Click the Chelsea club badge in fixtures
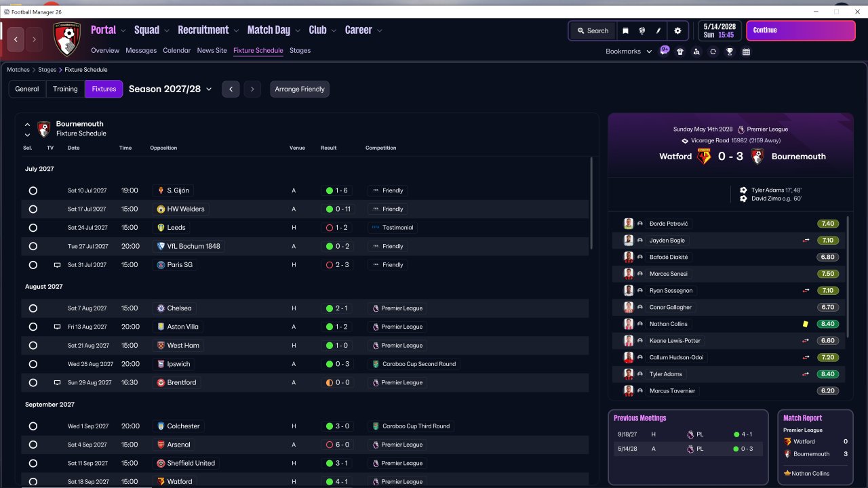Image resolution: width=868 pixels, height=488 pixels. [x=161, y=308]
